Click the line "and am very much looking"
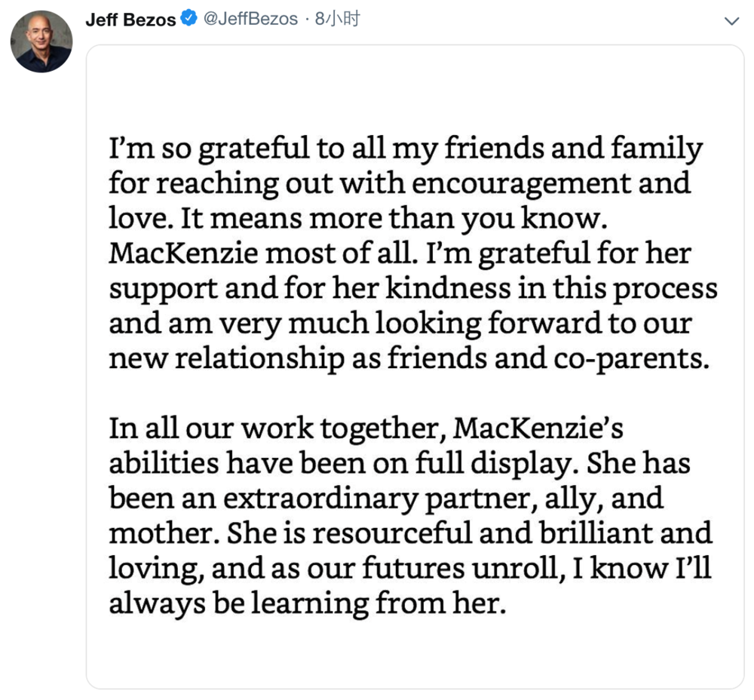754x700 pixels. tap(400, 324)
